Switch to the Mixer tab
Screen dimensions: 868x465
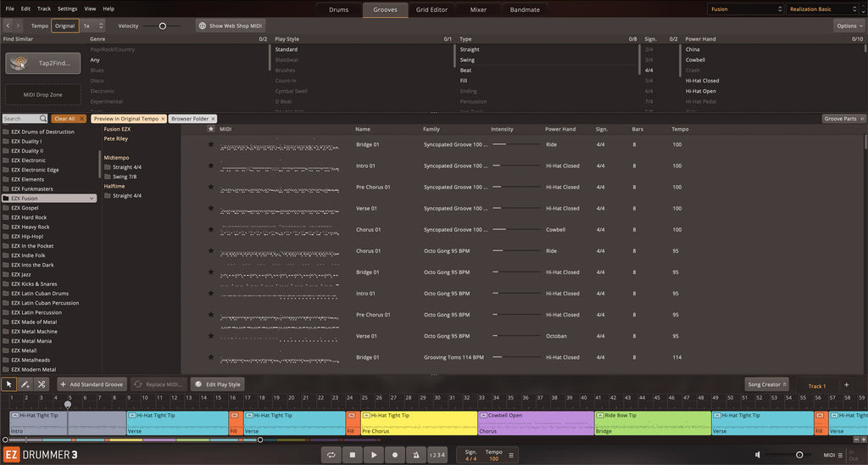point(478,10)
